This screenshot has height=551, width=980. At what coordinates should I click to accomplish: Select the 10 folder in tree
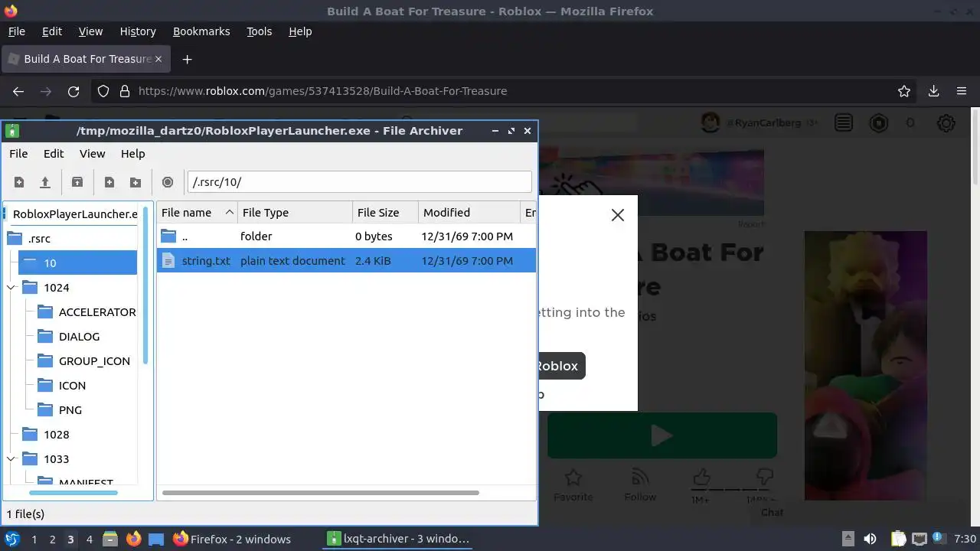(50, 263)
